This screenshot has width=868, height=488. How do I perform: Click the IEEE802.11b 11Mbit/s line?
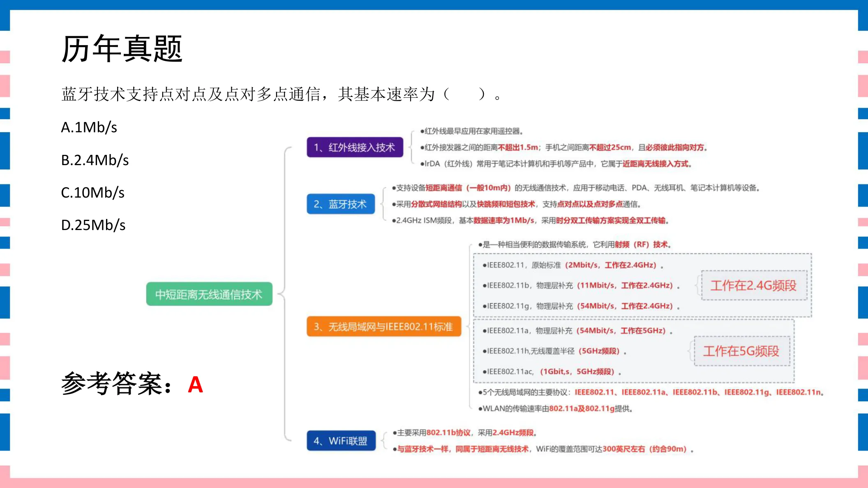coord(581,285)
